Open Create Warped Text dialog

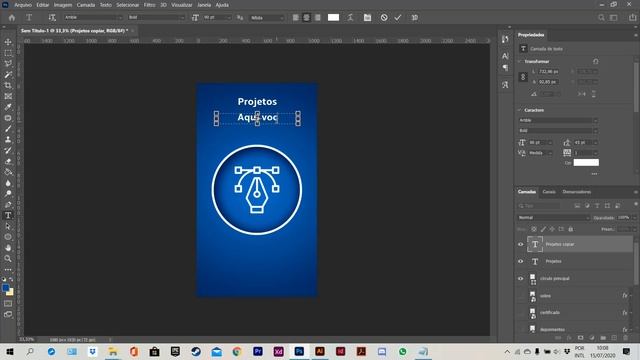350,18
